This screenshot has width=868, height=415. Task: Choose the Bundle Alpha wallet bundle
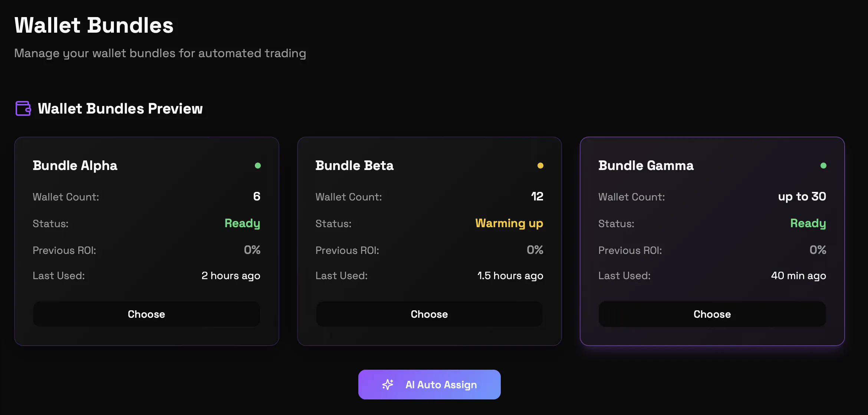147,314
